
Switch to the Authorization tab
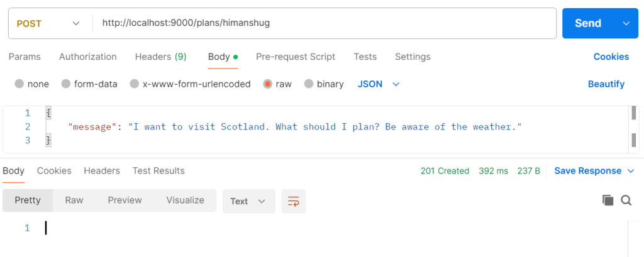pyautogui.click(x=87, y=57)
